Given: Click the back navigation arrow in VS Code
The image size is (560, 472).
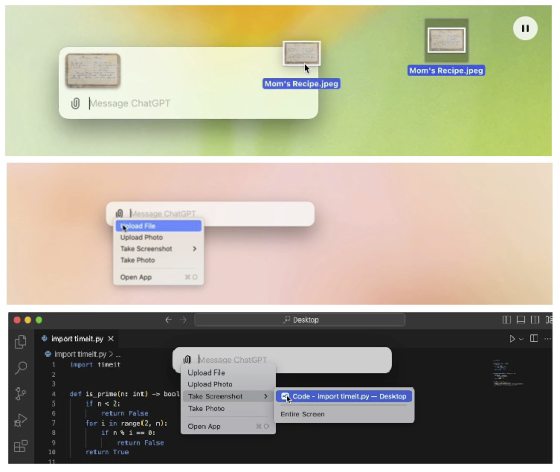Looking at the screenshot, I should pyautogui.click(x=169, y=320).
